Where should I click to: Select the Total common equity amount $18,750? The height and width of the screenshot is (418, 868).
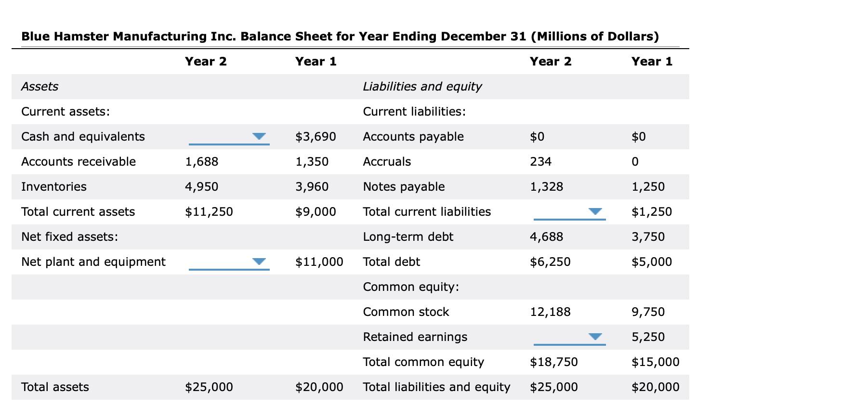[554, 362]
